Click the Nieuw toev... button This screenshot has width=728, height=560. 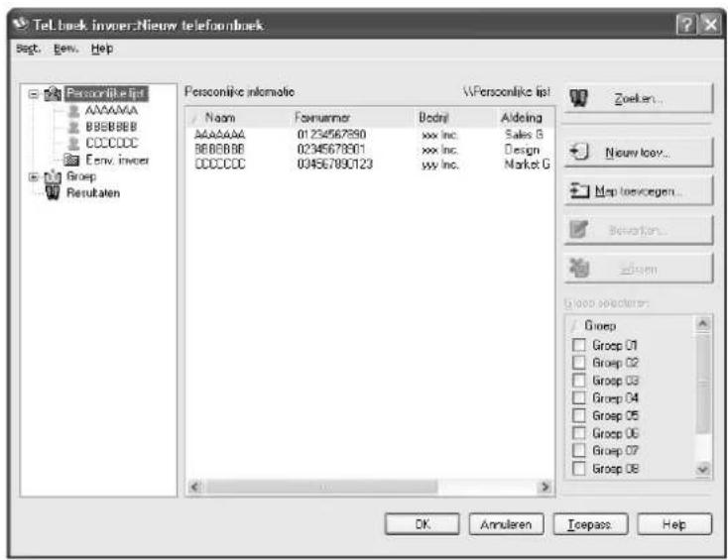[639, 152]
